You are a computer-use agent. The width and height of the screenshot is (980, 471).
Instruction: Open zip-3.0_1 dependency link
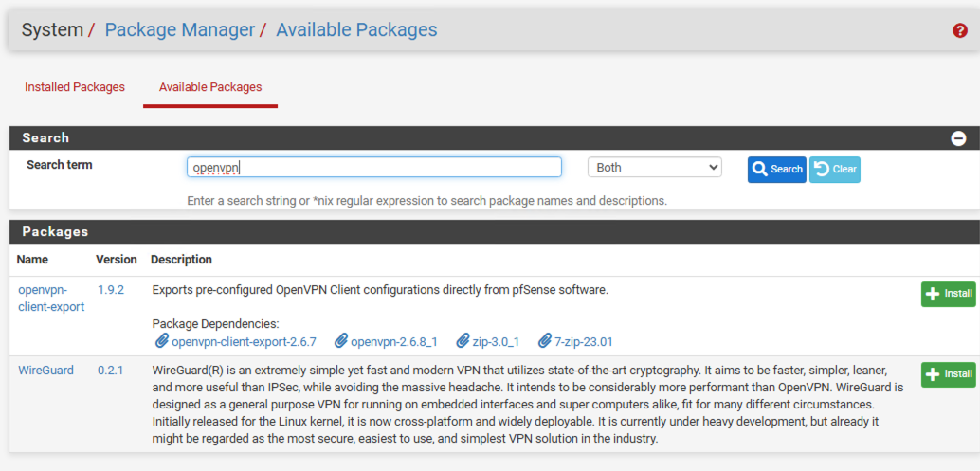(496, 342)
